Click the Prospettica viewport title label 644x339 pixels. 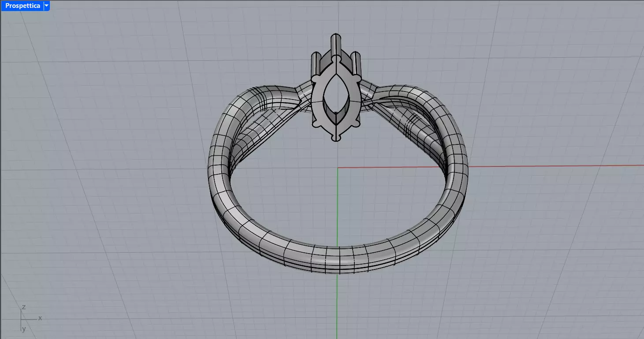[22, 6]
